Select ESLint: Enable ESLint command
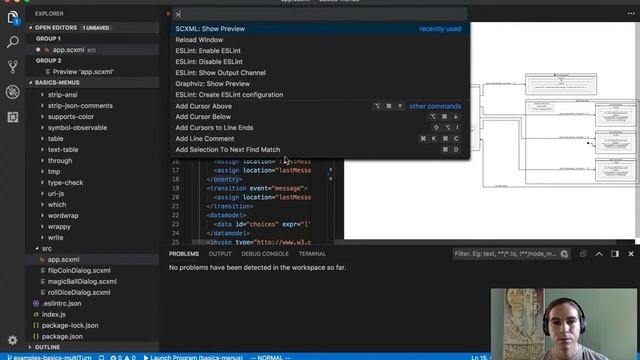The height and width of the screenshot is (360, 640). click(320, 51)
